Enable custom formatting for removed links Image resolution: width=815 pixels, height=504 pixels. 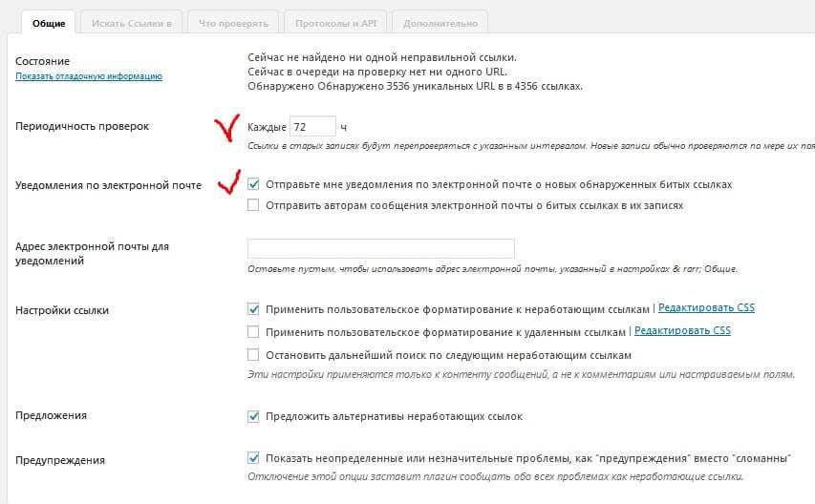click(x=253, y=331)
